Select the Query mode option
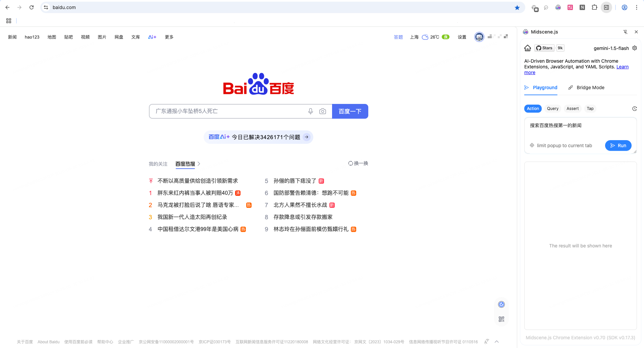Image resolution: width=644 pixels, height=348 pixels. pyautogui.click(x=553, y=109)
